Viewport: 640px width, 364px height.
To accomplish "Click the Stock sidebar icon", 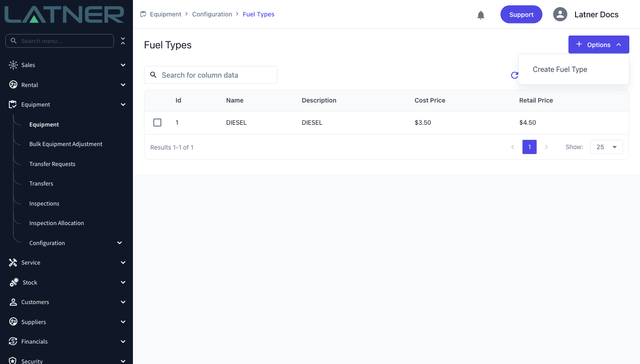I will (14, 282).
